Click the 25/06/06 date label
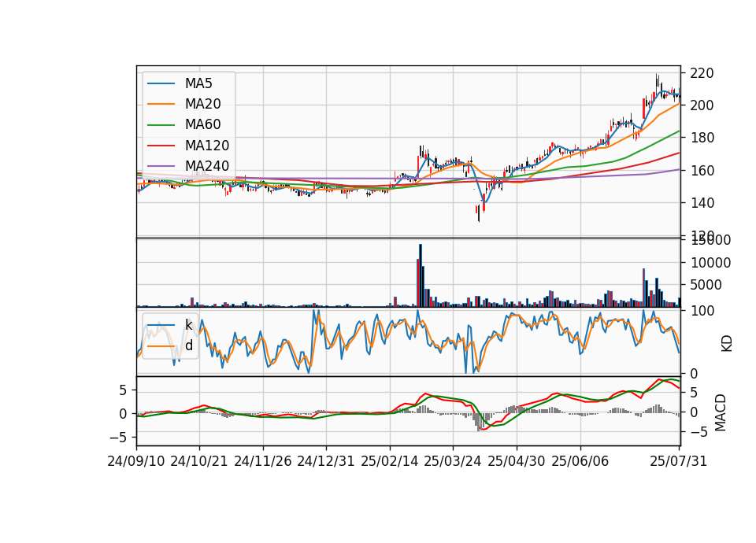 tap(580, 461)
